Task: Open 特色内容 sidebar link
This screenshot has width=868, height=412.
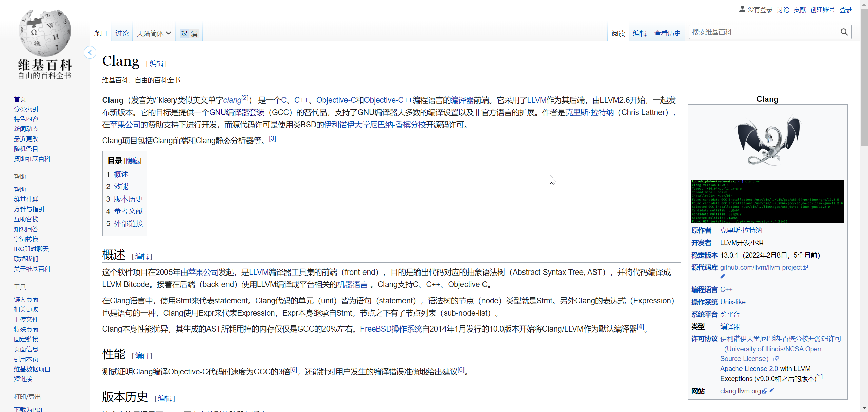Action: pos(26,119)
